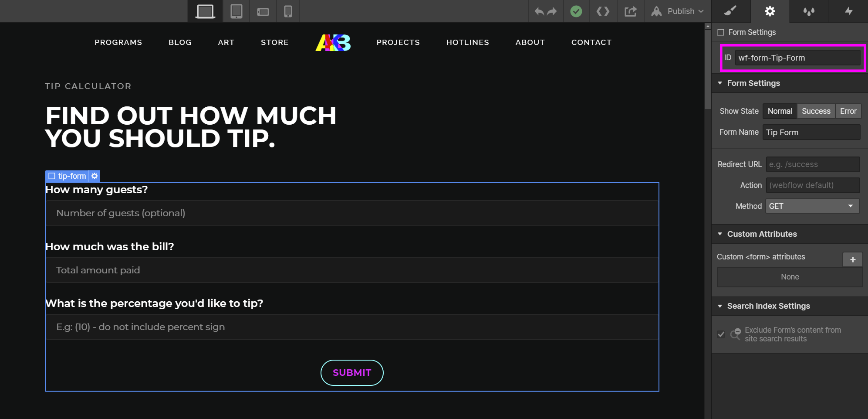Screen dimensions: 868x419
Task: Click the None attributes placeholder
Action: 790,277
